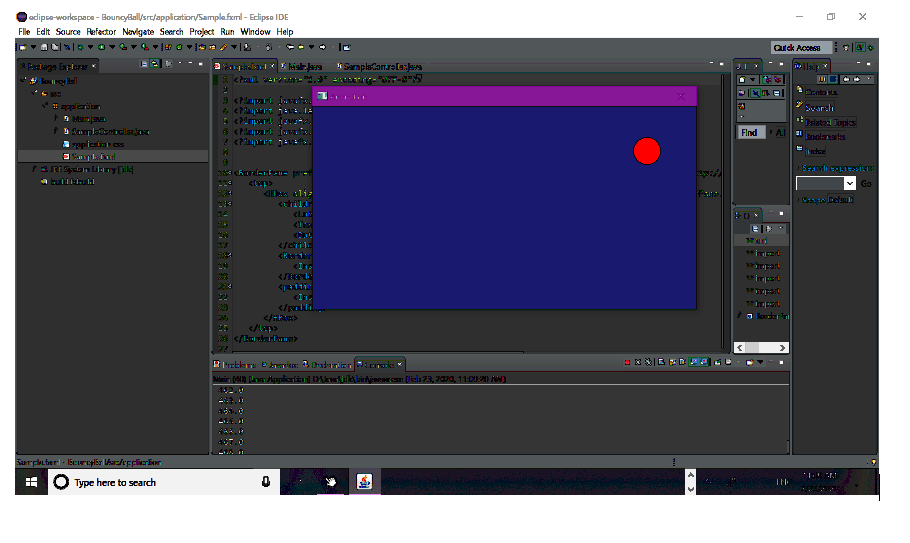Click Remove Launch icon in Console toolbar
The width and height of the screenshot is (910, 543).
(638, 363)
